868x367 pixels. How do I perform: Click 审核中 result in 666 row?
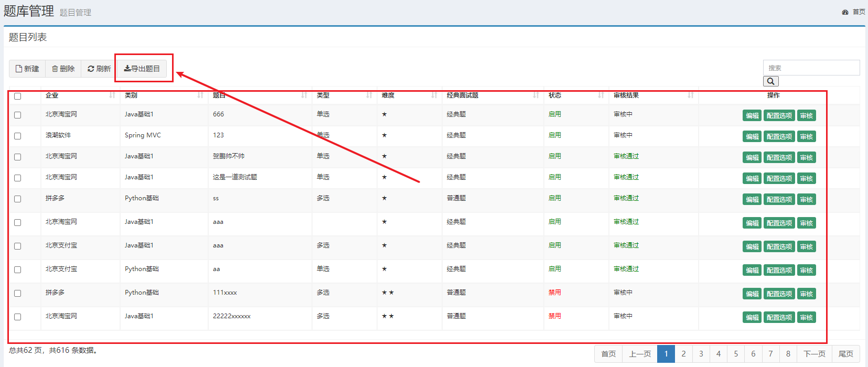click(623, 114)
